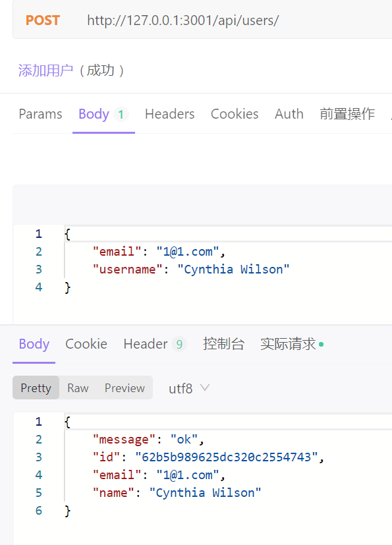This screenshot has height=545, width=392.
Task: Click the username line in request JSON
Action: 191,270
